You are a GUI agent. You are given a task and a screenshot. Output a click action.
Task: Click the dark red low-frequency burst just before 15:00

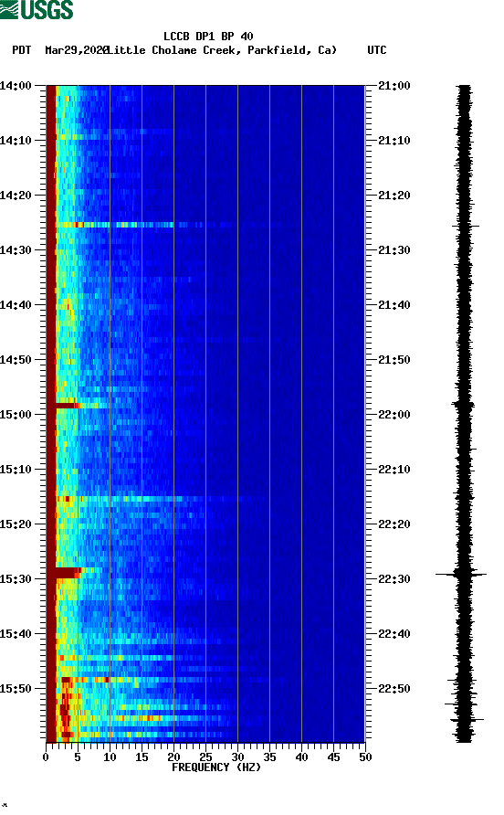click(67, 406)
